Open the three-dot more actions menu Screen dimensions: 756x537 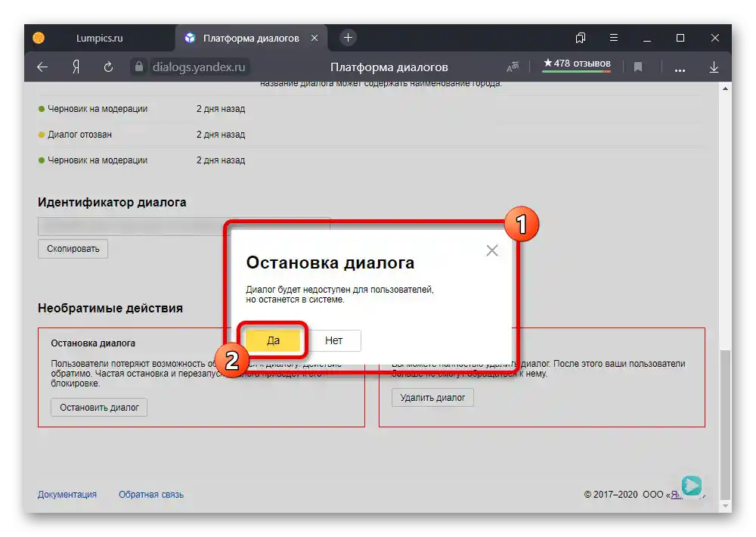680,67
